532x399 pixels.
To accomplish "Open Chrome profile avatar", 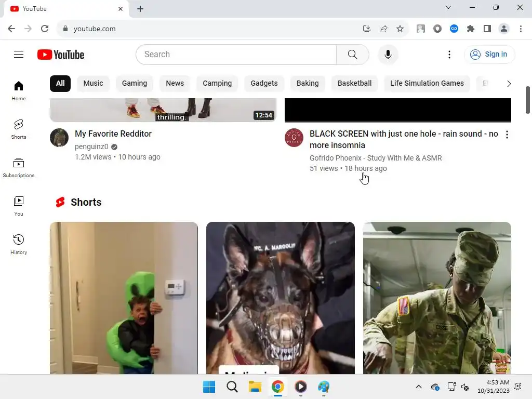I will click(504, 29).
